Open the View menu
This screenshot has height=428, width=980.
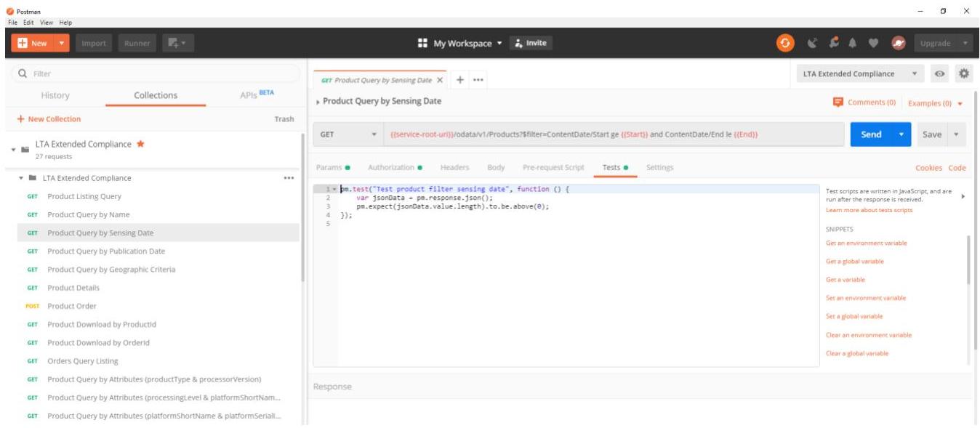47,23
